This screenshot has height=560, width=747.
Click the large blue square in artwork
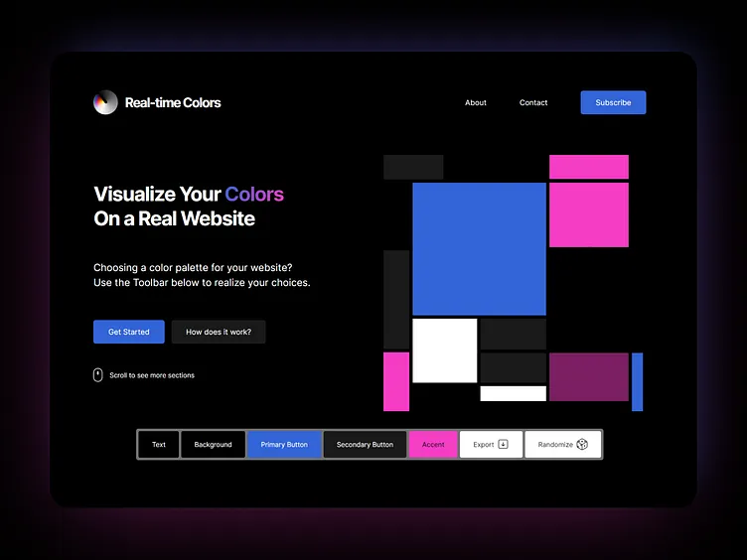[479, 249]
